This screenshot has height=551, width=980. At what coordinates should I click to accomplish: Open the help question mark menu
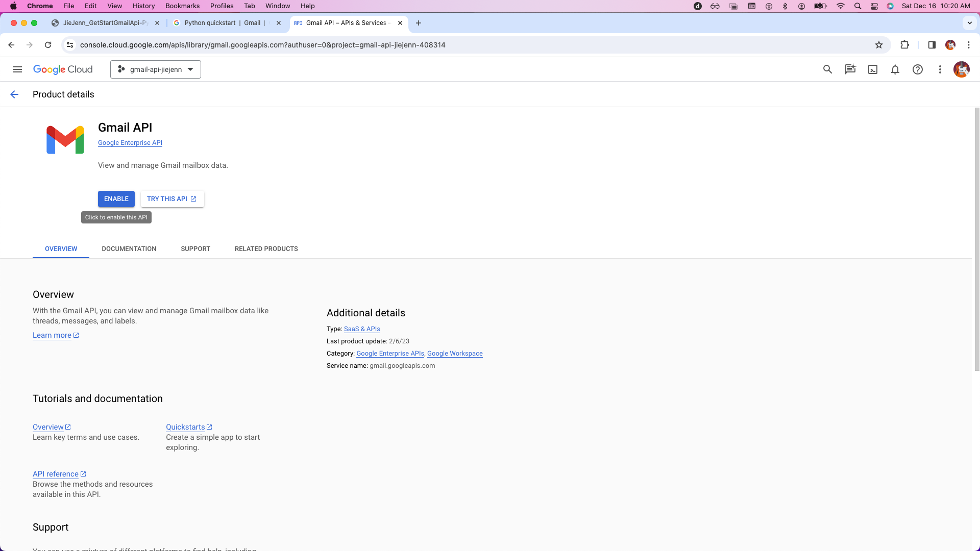[918, 69]
